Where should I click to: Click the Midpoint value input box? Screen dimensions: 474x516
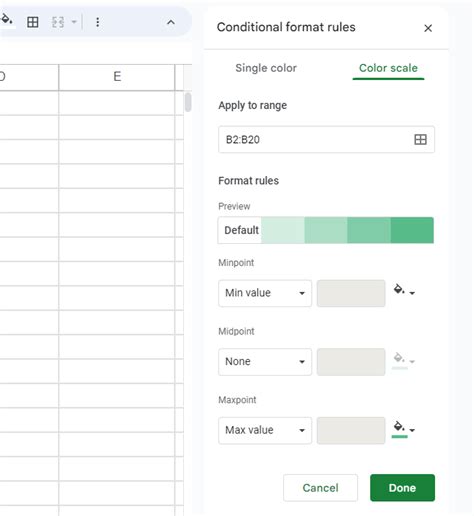pyautogui.click(x=351, y=362)
